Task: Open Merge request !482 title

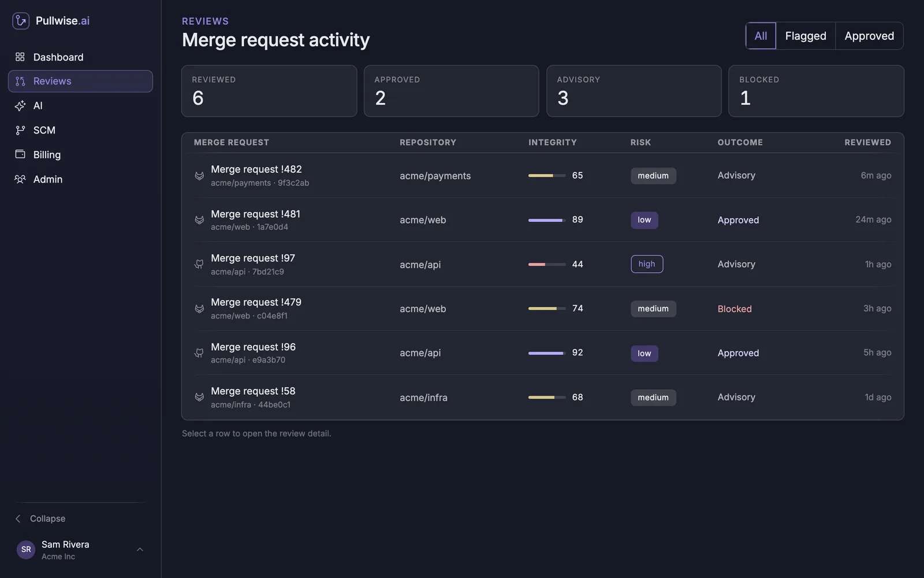Action: 256,169
